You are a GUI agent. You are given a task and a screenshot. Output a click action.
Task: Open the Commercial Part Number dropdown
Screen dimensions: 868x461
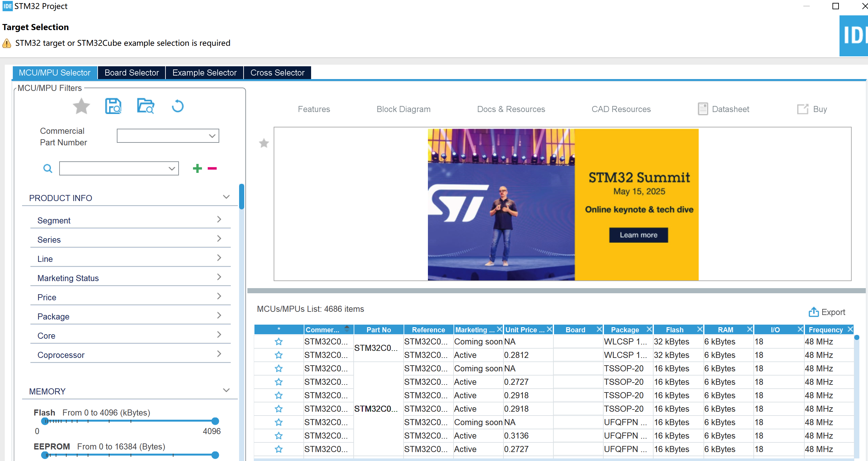point(212,135)
